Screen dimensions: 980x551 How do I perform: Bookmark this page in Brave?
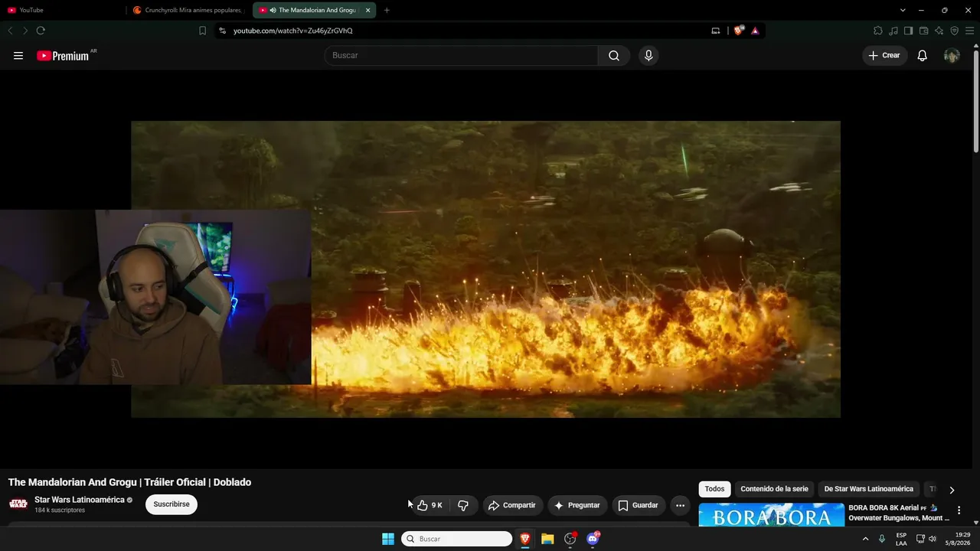[x=202, y=31]
